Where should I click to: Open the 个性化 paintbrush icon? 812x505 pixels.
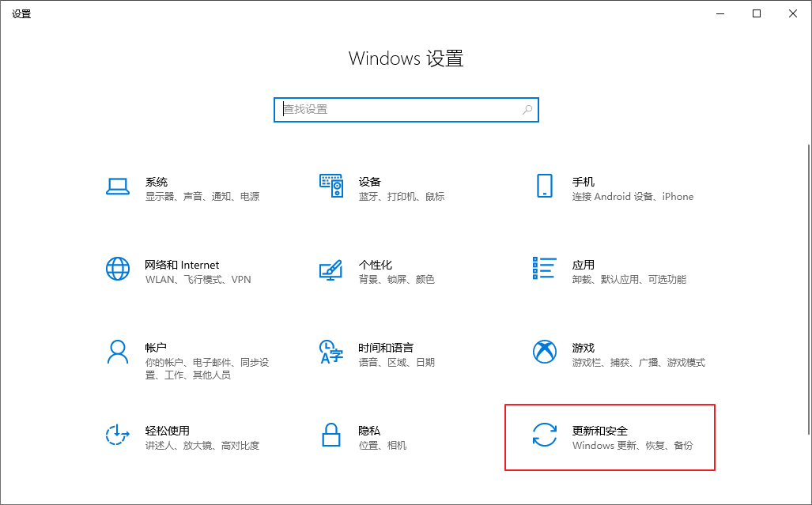coord(331,269)
